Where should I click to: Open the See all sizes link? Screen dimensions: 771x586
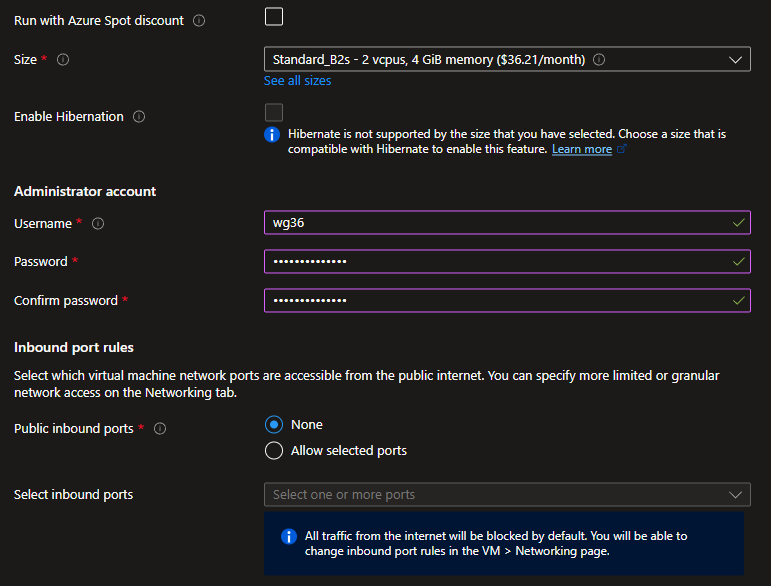coord(298,81)
